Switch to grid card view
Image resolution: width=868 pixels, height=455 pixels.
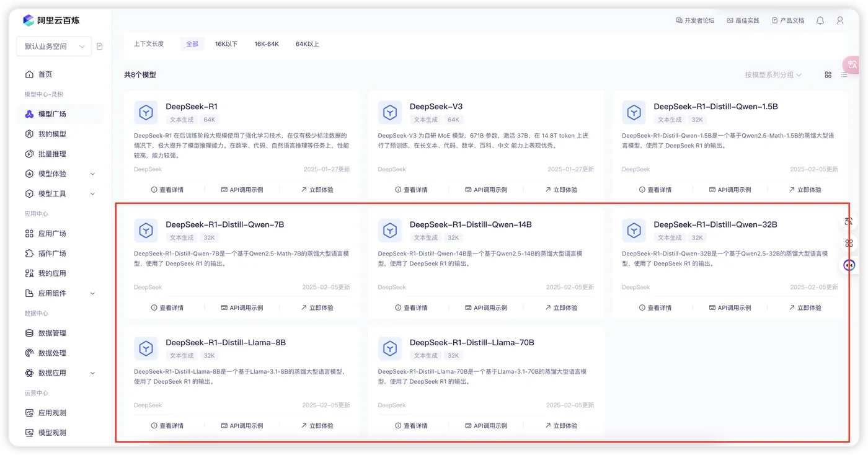828,75
